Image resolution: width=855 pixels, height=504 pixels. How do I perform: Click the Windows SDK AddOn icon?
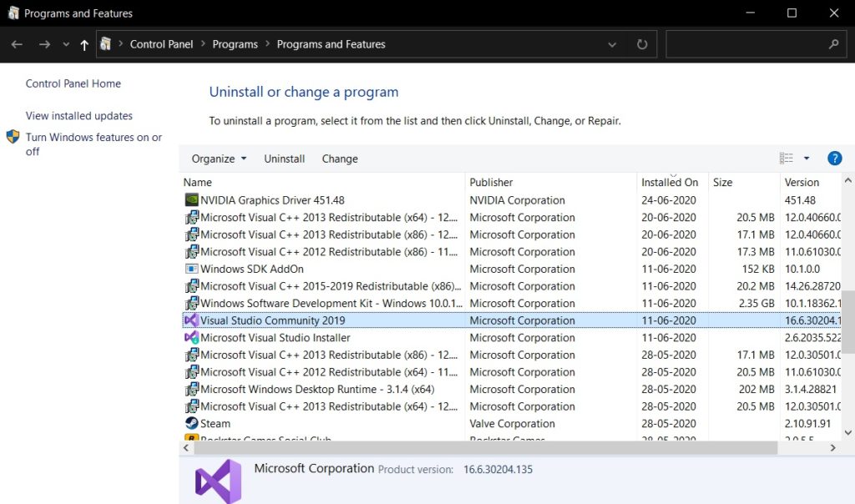pyautogui.click(x=190, y=269)
